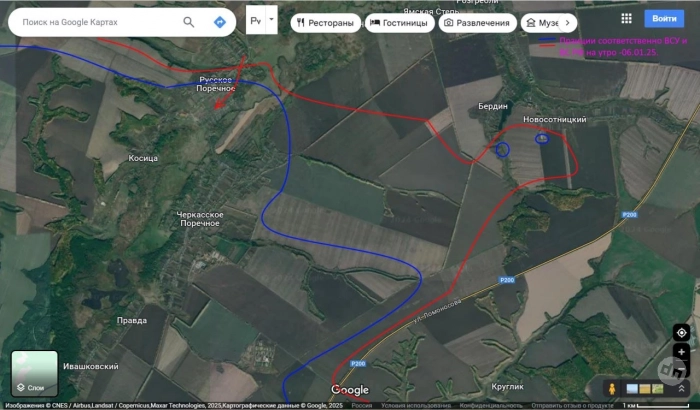This screenshot has width=700, height=410.
Task: Toggle the Слои layers switcher
Action: [x=34, y=374]
